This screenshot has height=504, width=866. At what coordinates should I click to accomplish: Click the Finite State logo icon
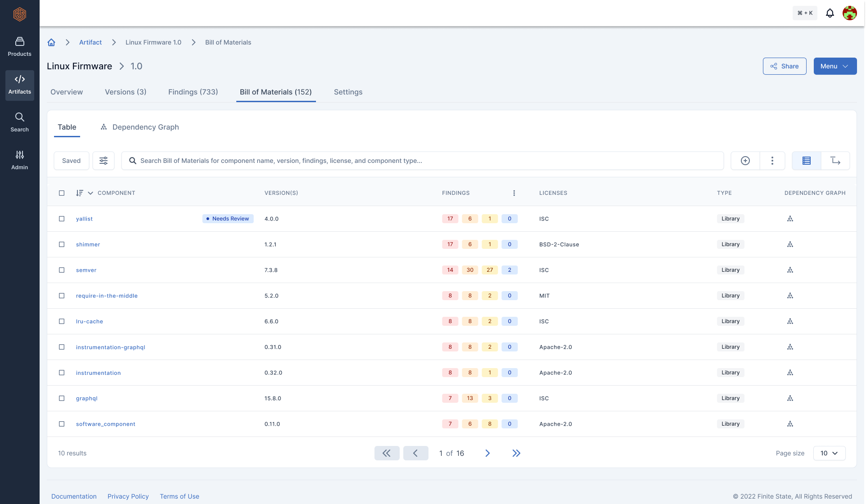[19, 14]
